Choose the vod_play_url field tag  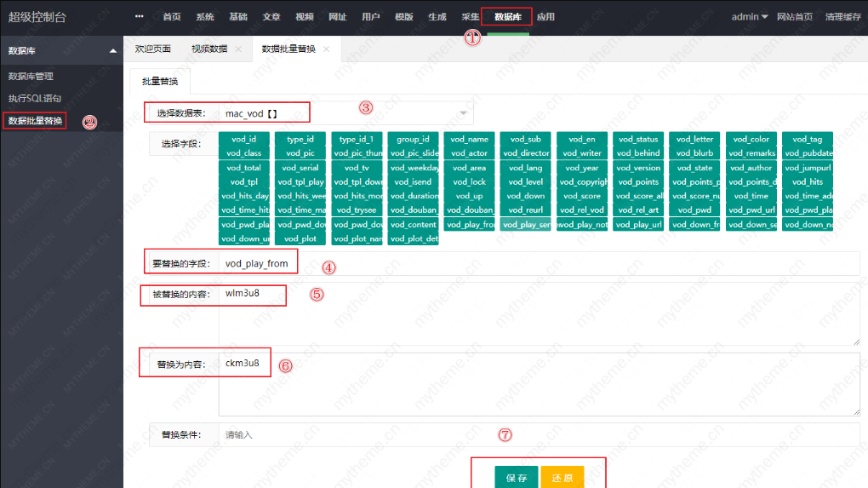click(638, 225)
